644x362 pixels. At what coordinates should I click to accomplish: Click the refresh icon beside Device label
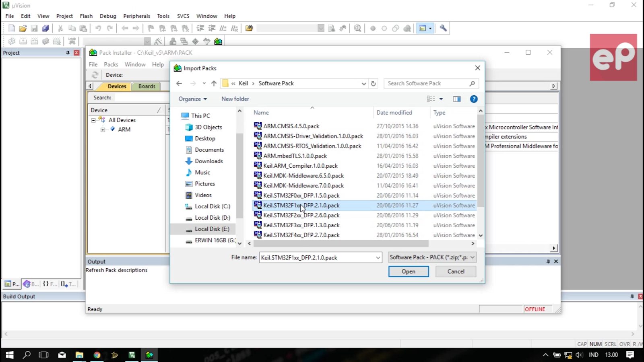tap(95, 75)
